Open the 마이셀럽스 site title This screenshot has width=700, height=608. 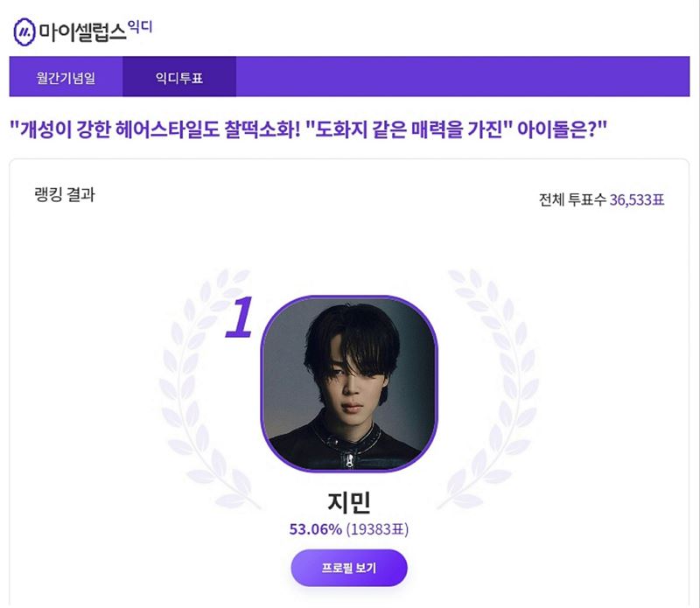pos(82,32)
